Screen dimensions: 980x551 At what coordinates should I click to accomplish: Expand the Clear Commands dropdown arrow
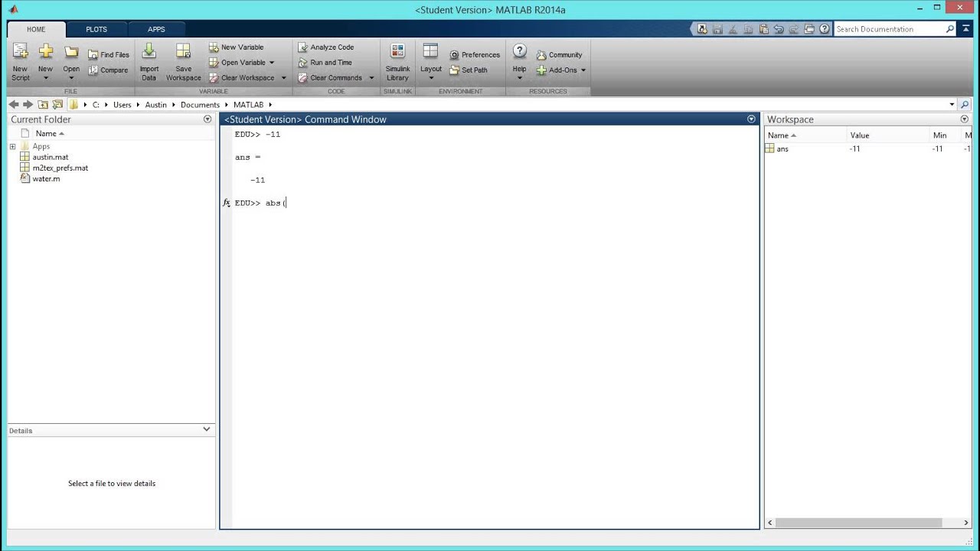371,78
